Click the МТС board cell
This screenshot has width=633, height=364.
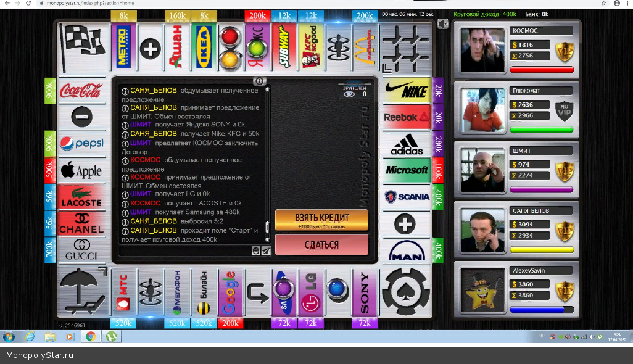[x=123, y=292]
